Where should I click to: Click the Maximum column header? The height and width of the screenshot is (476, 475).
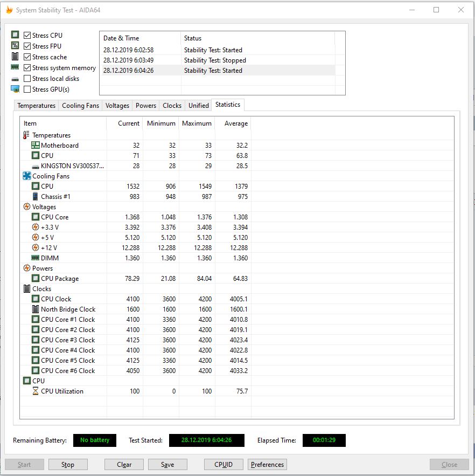click(197, 123)
